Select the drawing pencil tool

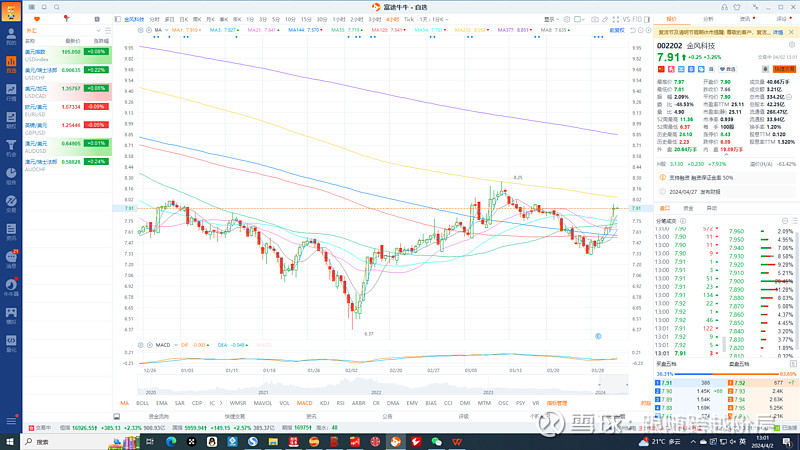605,19
